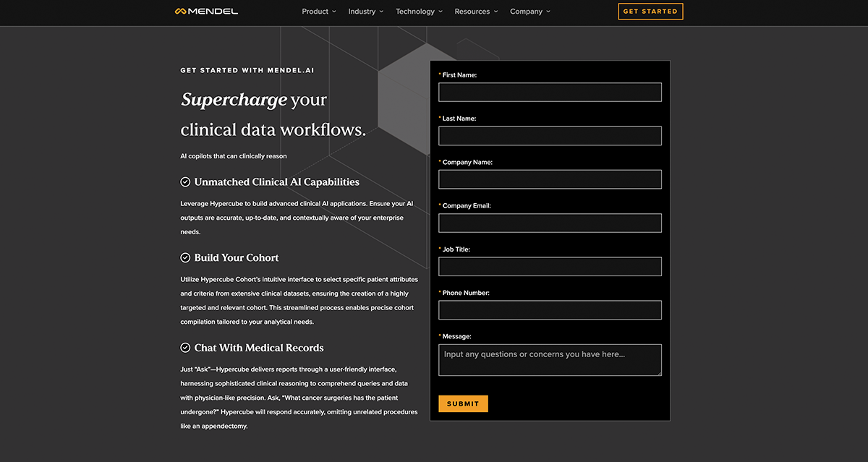The image size is (868, 462).
Task: Click the Chat With Medical Records heading
Action: (x=259, y=348)
